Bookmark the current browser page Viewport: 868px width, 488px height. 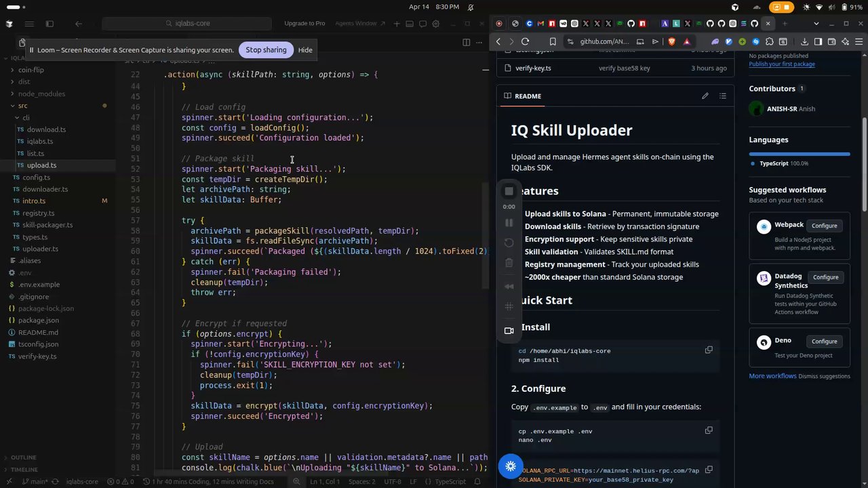pos(553,41)
